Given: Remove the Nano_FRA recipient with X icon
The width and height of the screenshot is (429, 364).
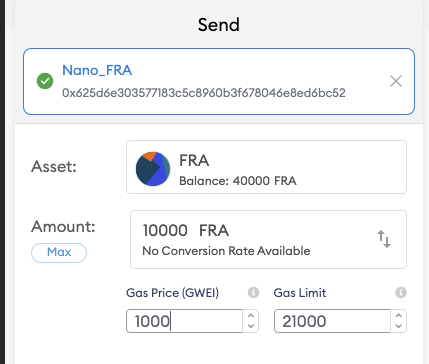Looking at the screenshot, I should coord(396,81).
